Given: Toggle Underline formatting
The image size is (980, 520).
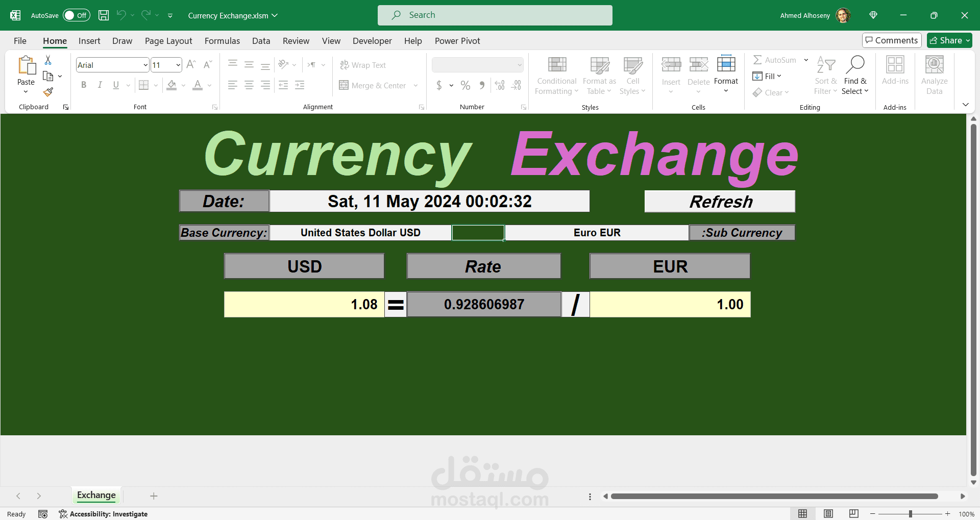Looking at the screenshot, I should click(x=116, y=85).
